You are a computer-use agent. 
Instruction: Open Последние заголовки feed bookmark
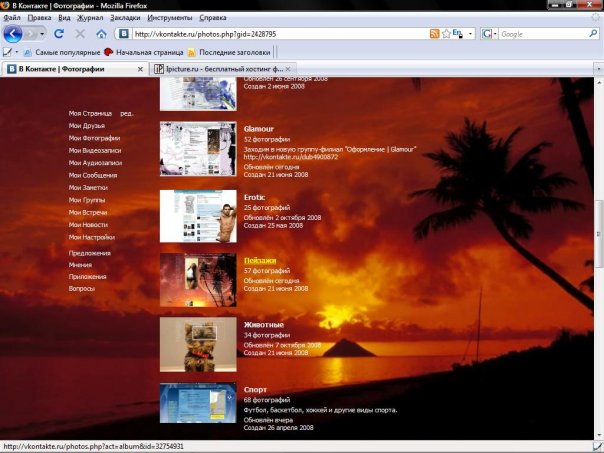pyautogui.click(x=229, y=52)
